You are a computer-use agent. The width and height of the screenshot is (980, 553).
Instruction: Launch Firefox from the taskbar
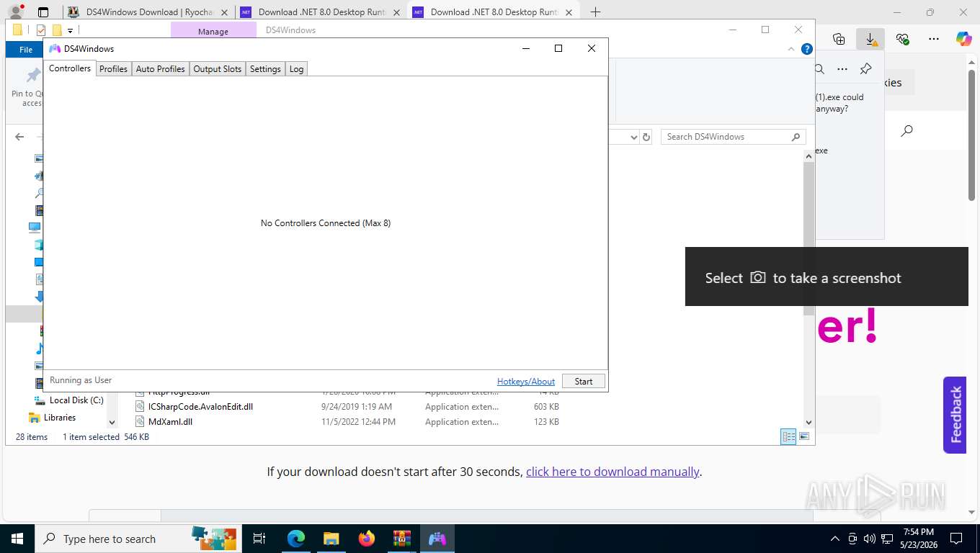367,539
